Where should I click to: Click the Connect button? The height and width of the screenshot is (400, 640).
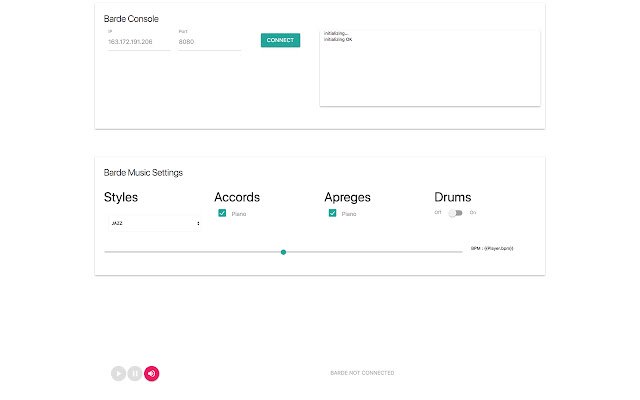coord(280,40)
